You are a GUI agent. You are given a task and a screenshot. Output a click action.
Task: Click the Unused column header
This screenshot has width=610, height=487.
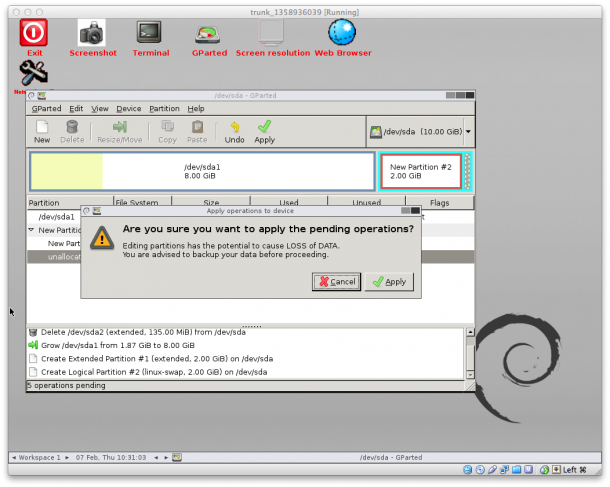pos(366,201)
